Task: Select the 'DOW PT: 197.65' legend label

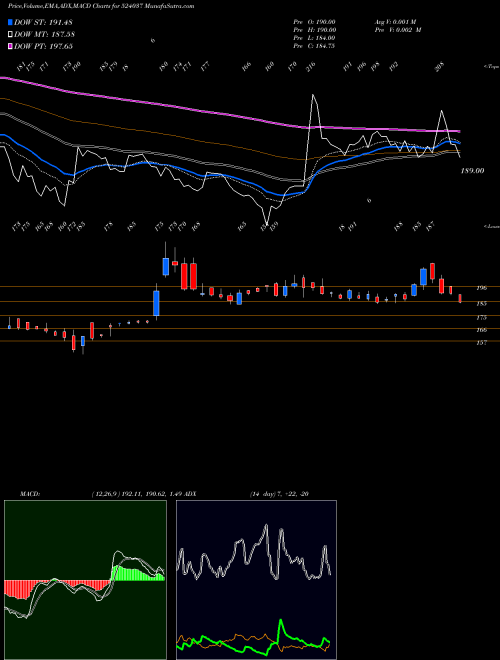Action: [43, 46]
